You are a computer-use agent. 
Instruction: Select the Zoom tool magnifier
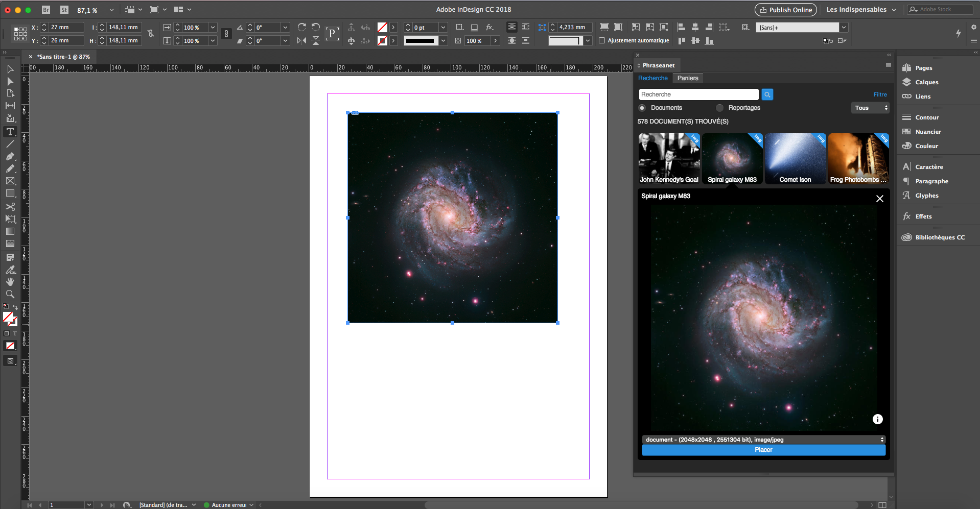10,294
